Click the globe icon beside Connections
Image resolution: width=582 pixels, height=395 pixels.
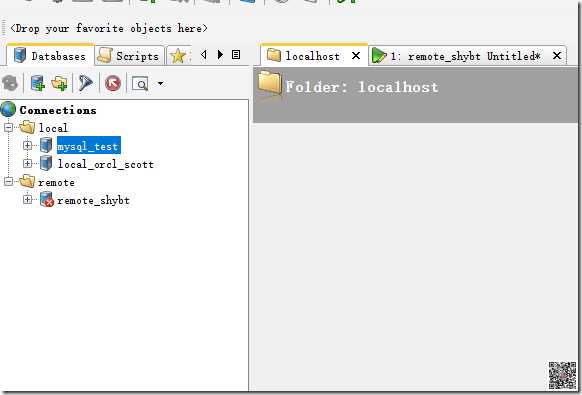point(8,110)
